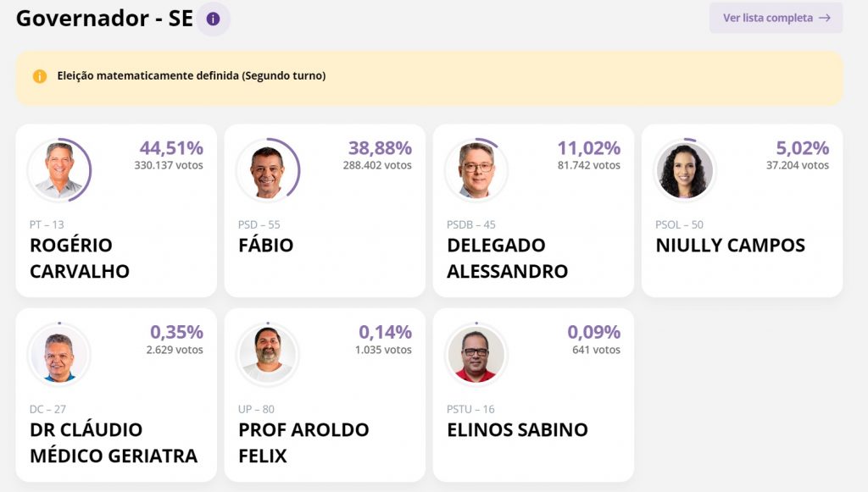The height and width of the screenshot is (492, 868).
Task: Click the arrow in Ver lista completa
Action: (x=824, y=18)
